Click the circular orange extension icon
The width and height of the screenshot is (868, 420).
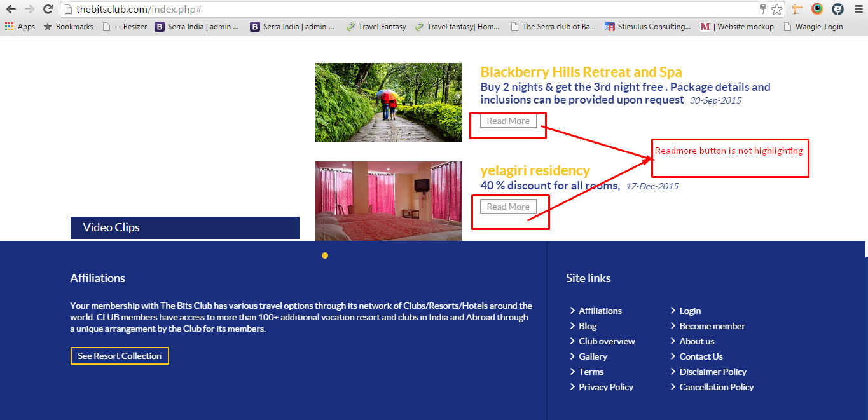tap(817, 10)
